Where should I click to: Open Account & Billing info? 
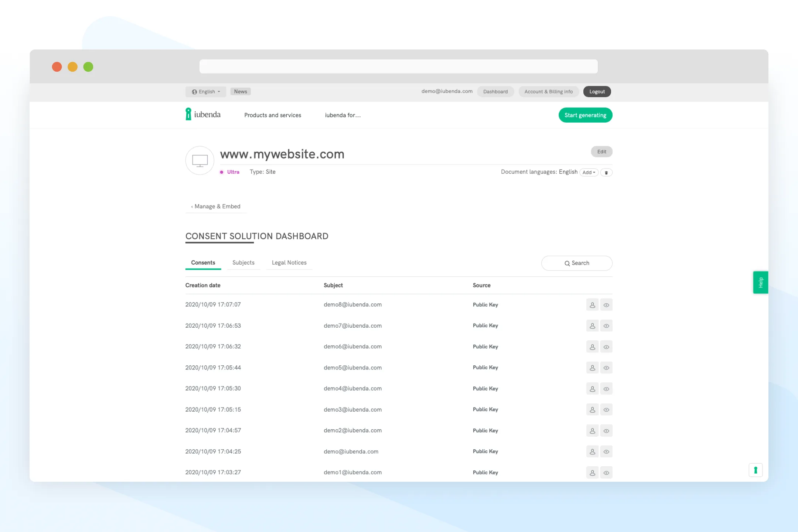(x=549, y=92)
